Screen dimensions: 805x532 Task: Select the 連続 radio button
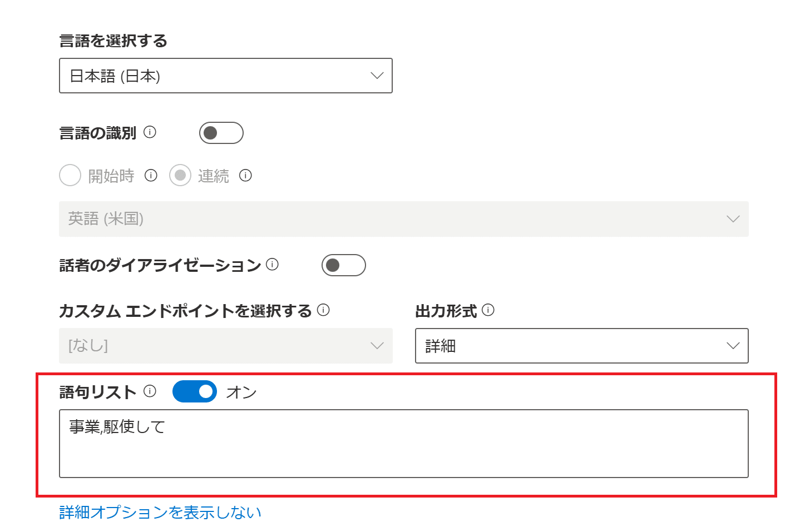[x=180, y=176]
